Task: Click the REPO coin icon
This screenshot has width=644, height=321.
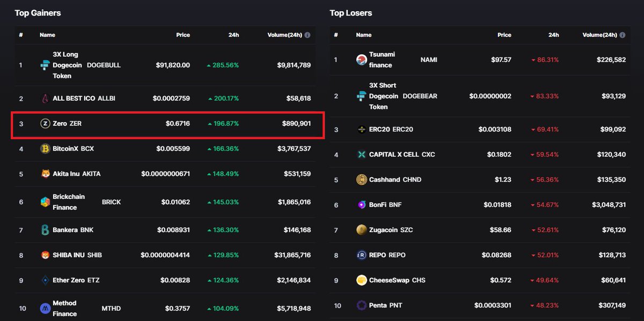Action: pos(361,255)
